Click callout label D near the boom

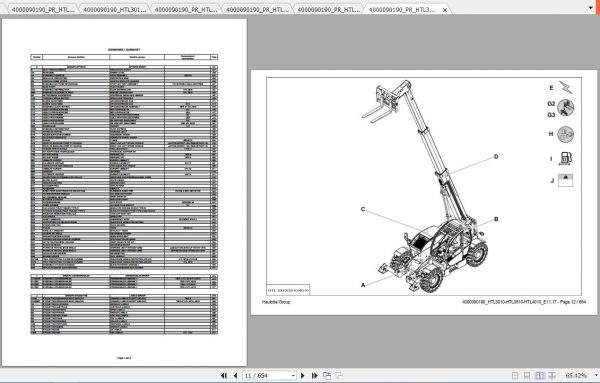pyautogui.click(x=496, y=156)
